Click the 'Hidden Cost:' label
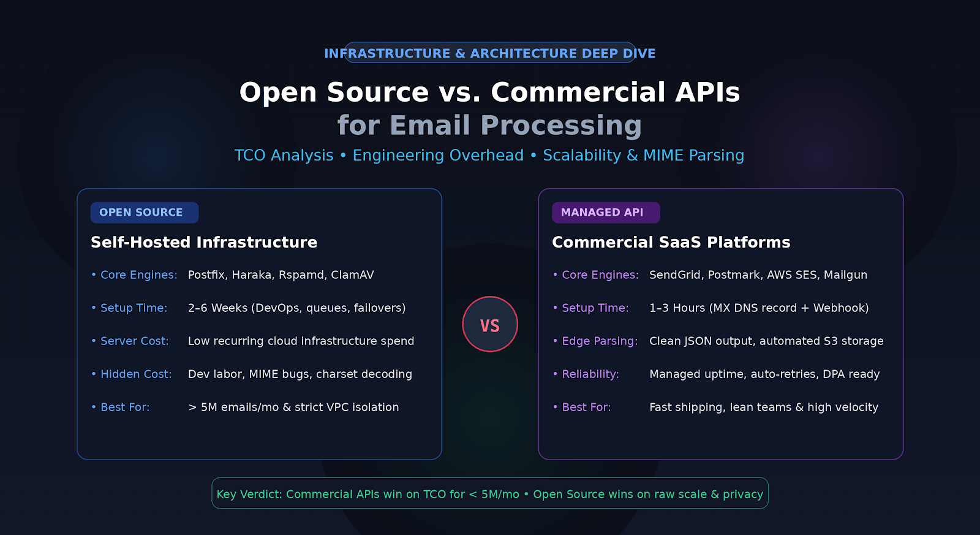 (x=136, y=374)
